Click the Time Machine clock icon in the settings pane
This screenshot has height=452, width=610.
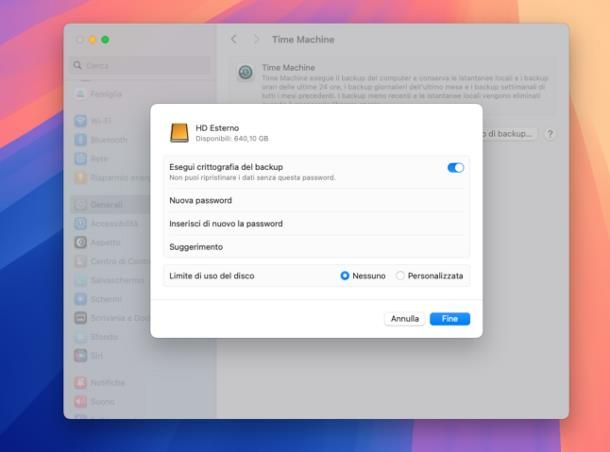click(245, 72)
